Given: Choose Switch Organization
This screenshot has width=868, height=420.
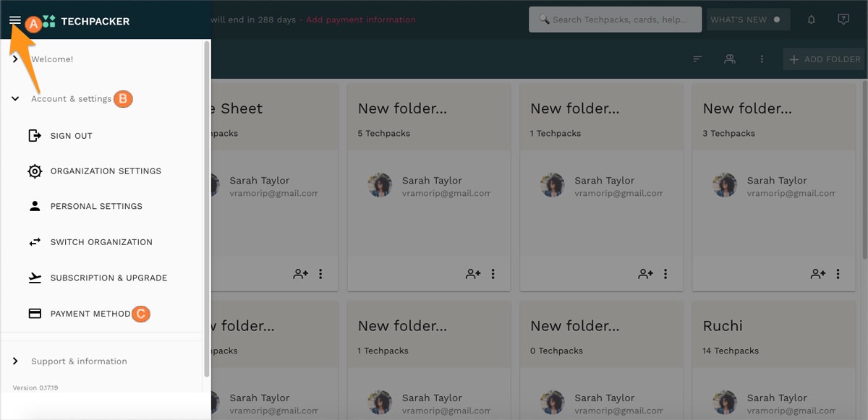Looking at the screenshot, I should [x=101, y=242].
